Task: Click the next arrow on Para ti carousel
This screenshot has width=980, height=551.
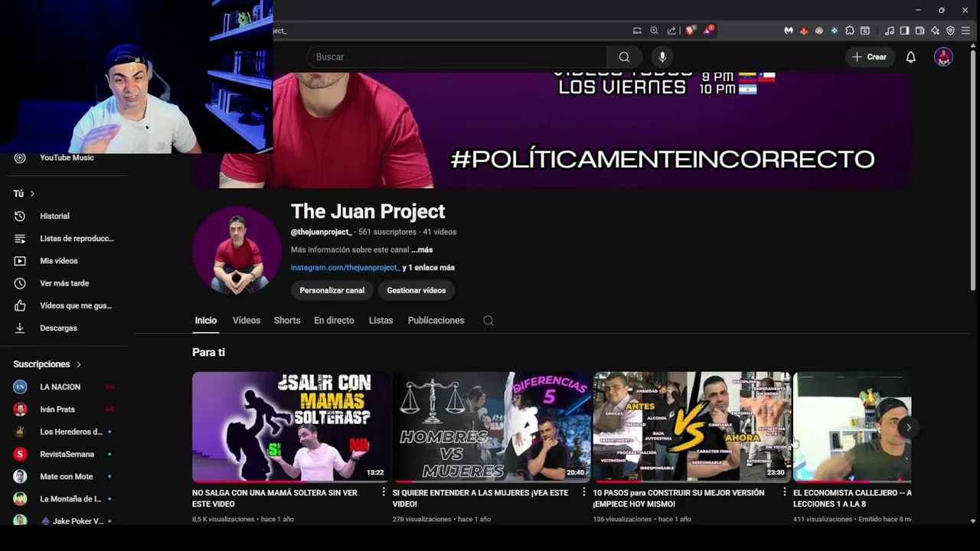Action: (908, 427)
